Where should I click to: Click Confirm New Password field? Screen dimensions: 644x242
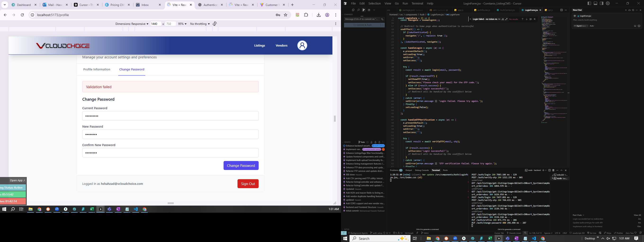170,153
